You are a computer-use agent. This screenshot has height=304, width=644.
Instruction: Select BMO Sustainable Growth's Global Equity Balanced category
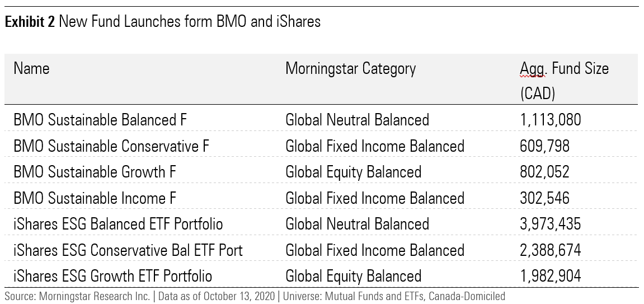point(353,172)
